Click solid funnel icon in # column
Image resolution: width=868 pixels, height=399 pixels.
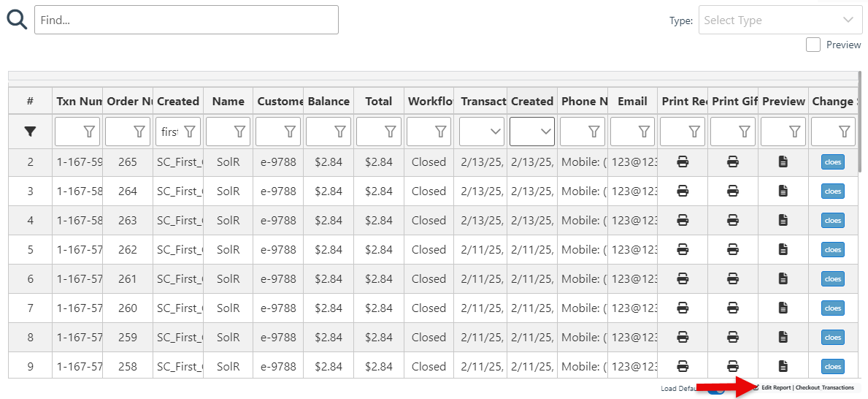30,132
